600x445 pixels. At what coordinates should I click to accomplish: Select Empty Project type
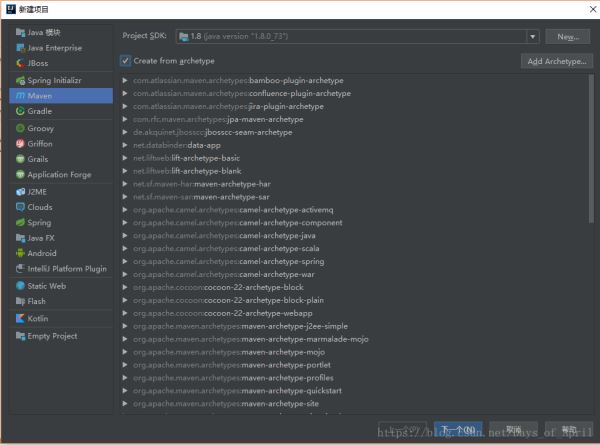61,336
